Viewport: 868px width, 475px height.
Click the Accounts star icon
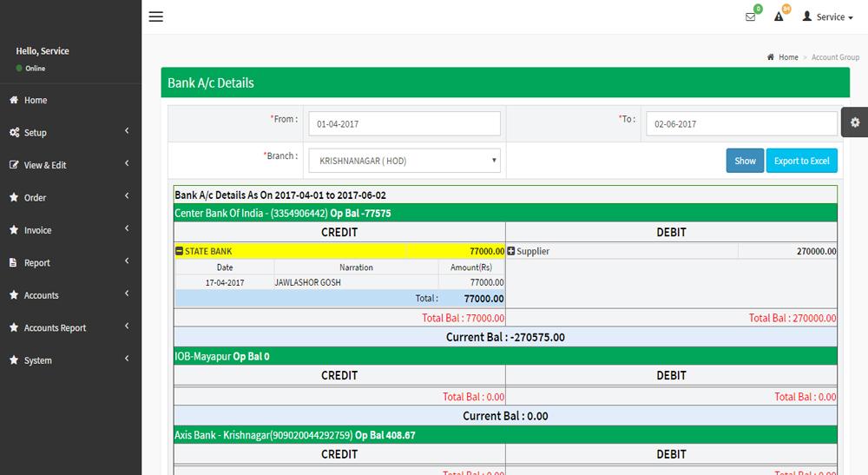(x=14, y=295)
